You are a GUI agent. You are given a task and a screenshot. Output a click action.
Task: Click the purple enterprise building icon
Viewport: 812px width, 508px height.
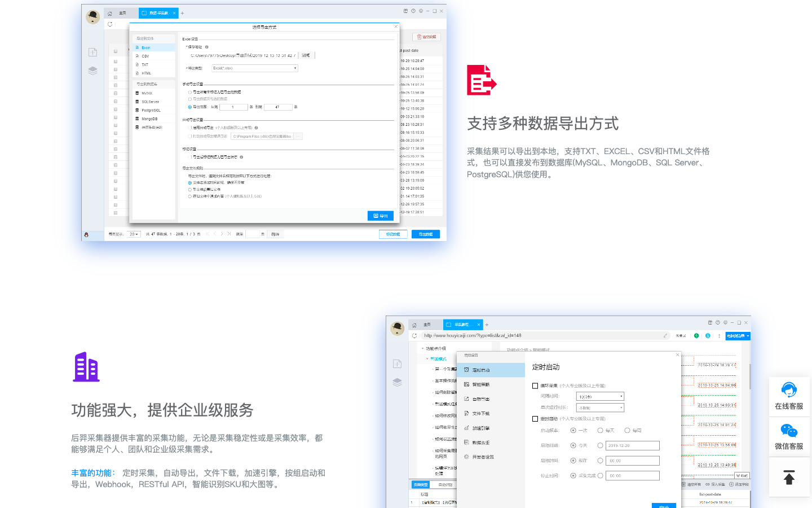(86, 367)
